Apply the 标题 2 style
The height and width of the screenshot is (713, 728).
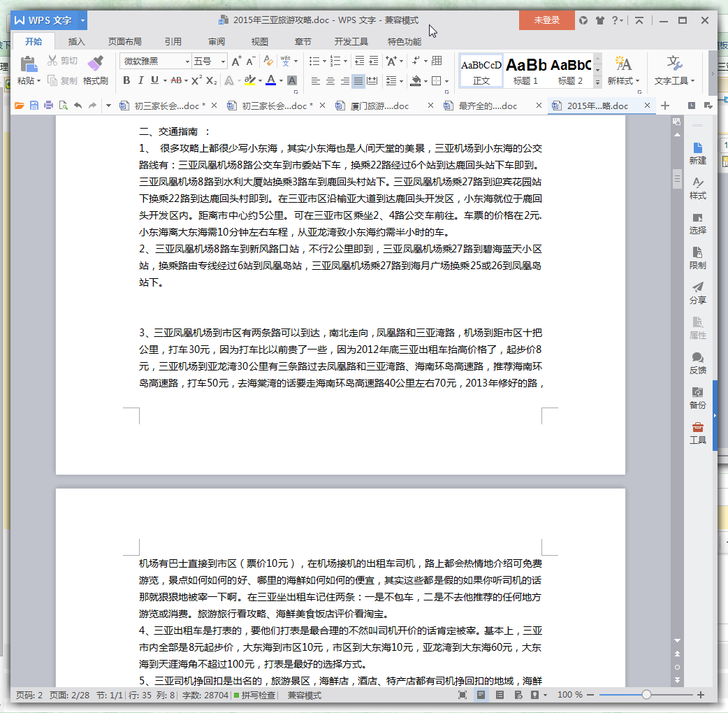[570, 71]
